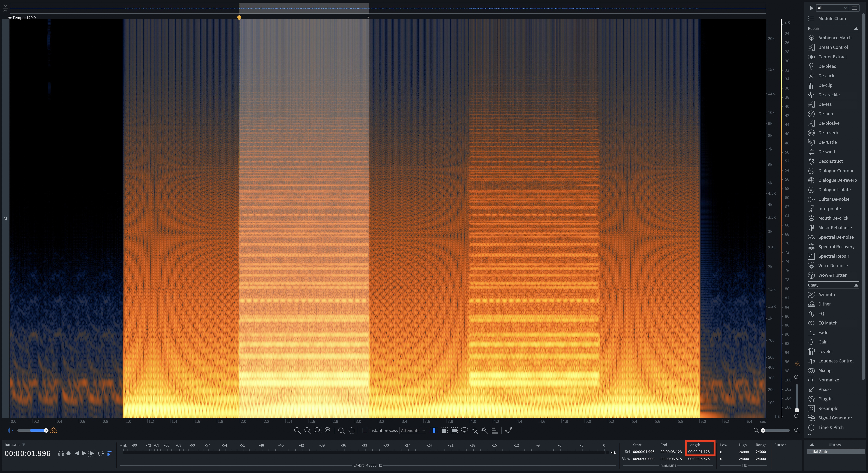This screenshot has height=473, width=868.
Task: Open the Attenuate mode dropdown
Action: click(x=413, y=430)
